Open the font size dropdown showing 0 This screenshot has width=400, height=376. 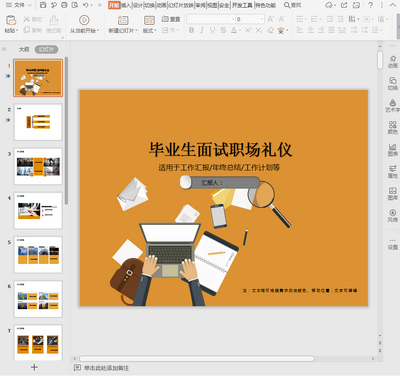point(250,19)
